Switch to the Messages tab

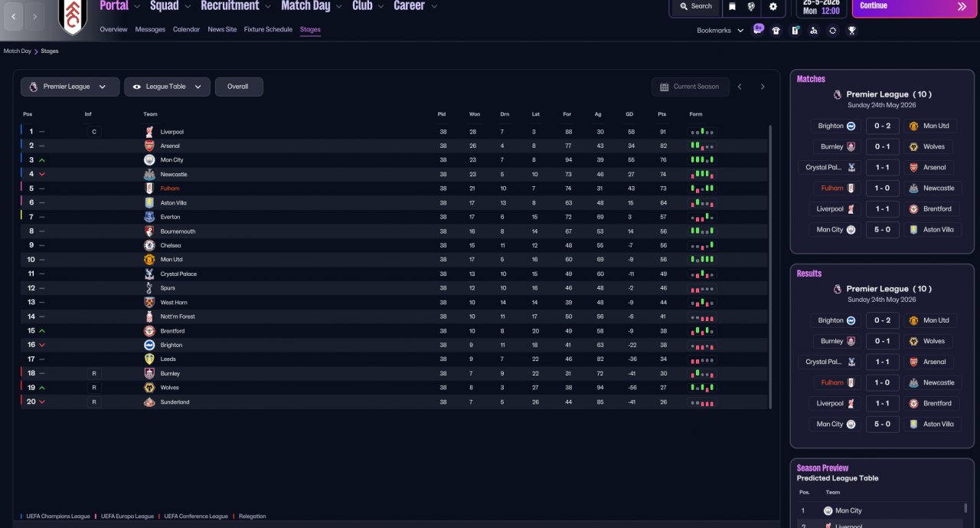[150, 29]
